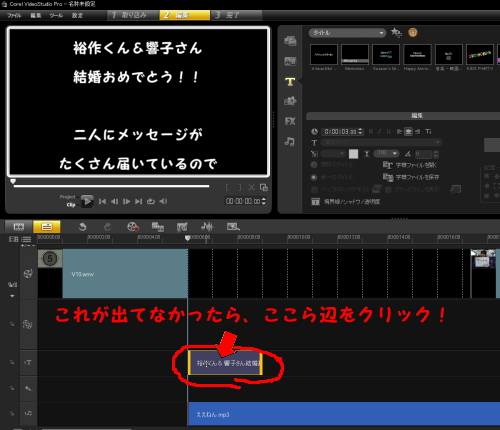Open the font face dropdown
The width and height of the screenshot is (500, 430).
point(381,142)
